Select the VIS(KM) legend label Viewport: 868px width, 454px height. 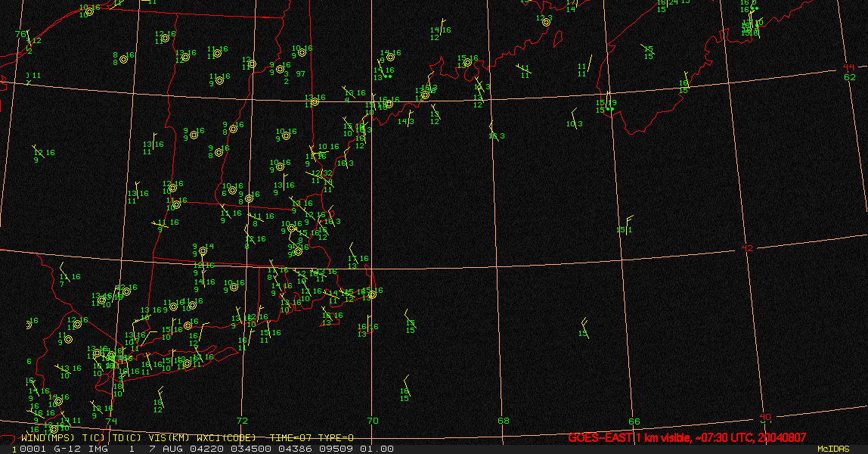(170, 438)
